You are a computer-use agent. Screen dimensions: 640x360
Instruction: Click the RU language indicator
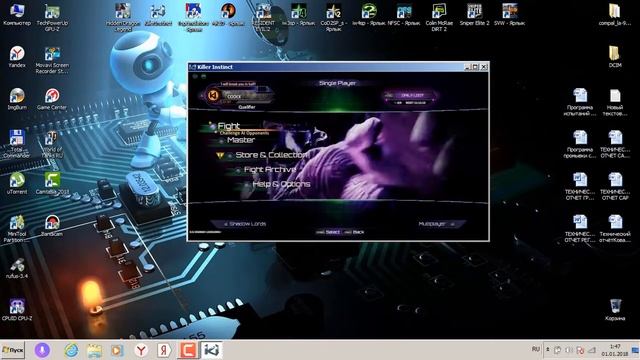coord(536,349)
